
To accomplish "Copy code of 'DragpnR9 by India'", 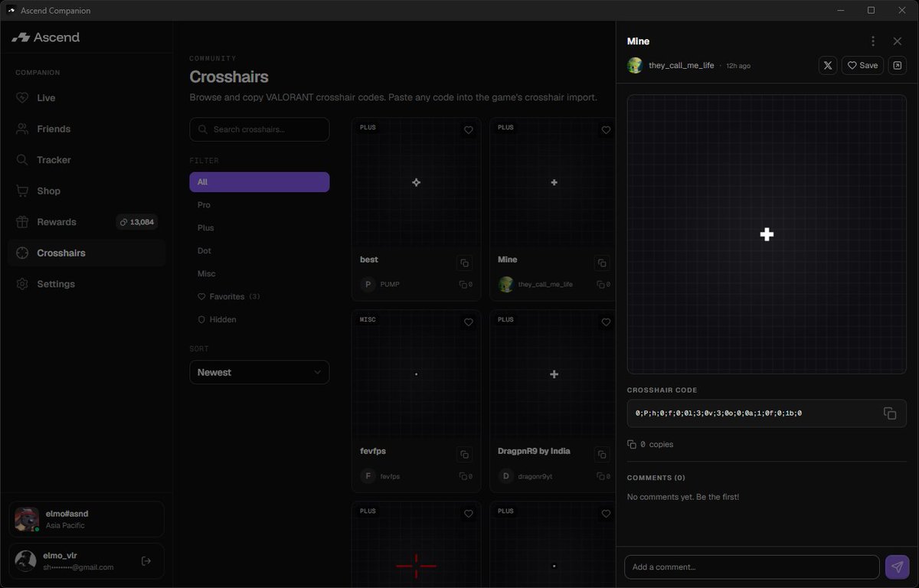I will tap(603, 454).
